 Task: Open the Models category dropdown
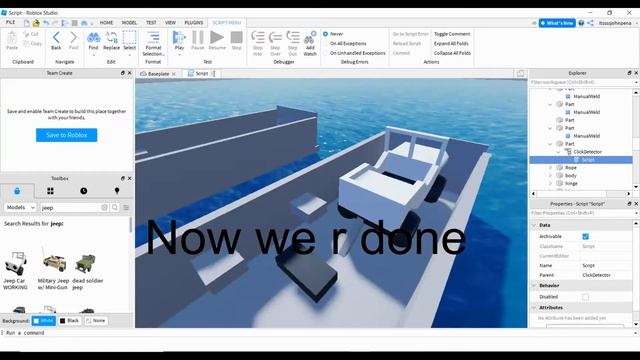coord(20,207)
